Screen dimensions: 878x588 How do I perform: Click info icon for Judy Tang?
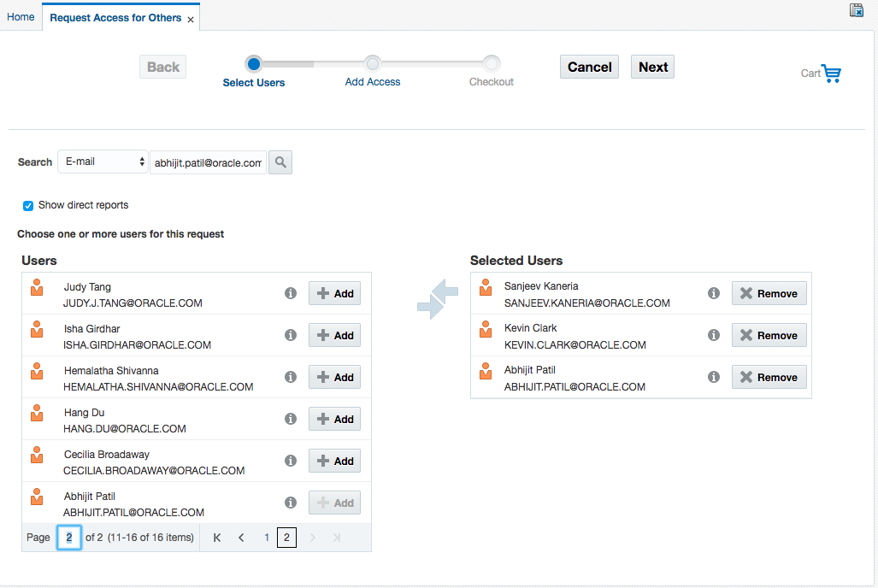pos(291,293)
